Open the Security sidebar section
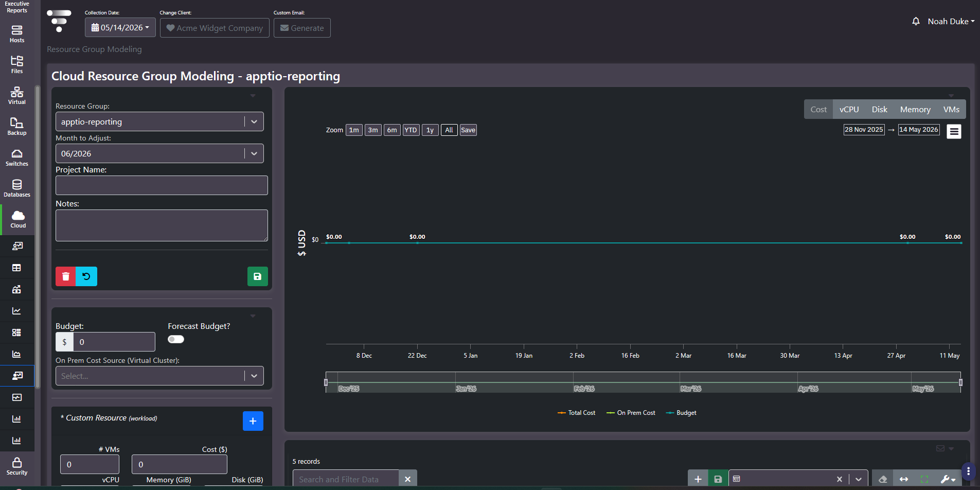Image resolution: width=980 pixels, height=490 pixels. coord(17,466)
